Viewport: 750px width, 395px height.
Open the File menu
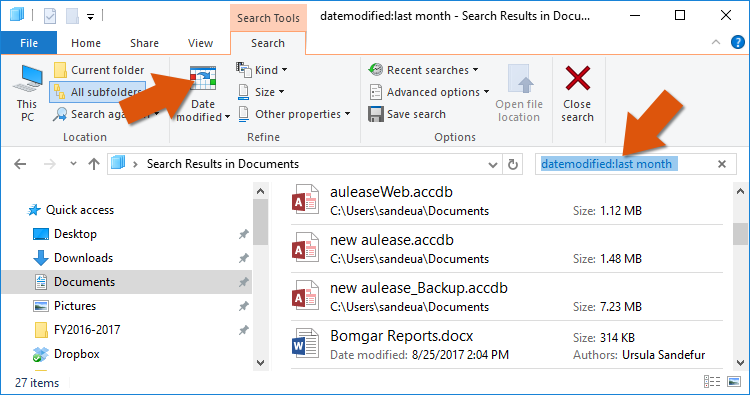pos(29,43)
